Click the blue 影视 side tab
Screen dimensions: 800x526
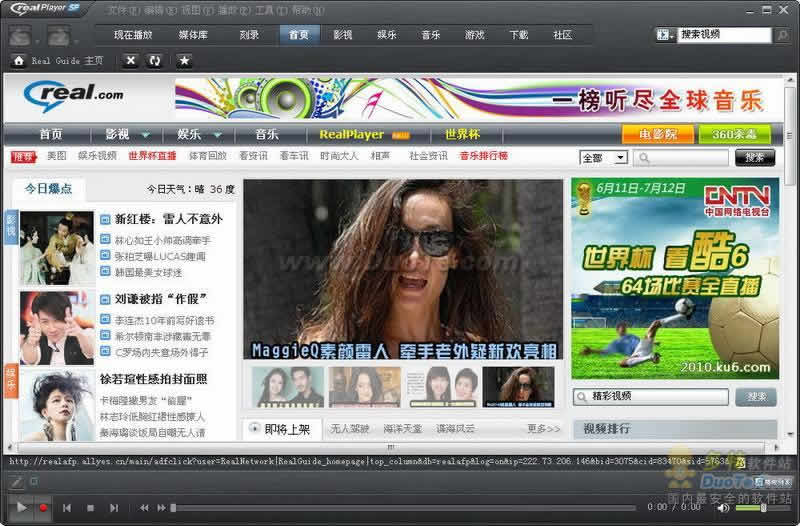tap(11, 228)
